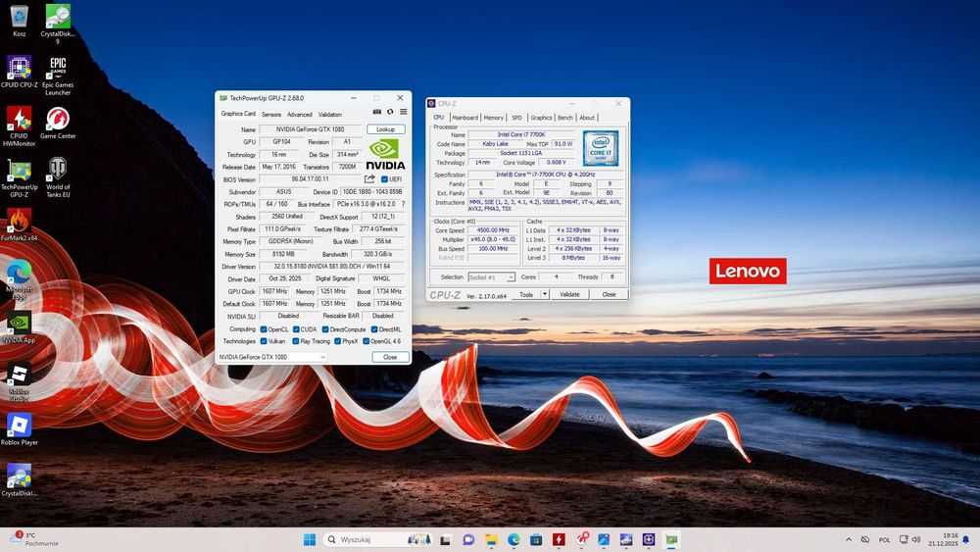Open the GPU-Z hamburger menu icon
Viewport: 980px width, 552px height.
click(403, 112)
